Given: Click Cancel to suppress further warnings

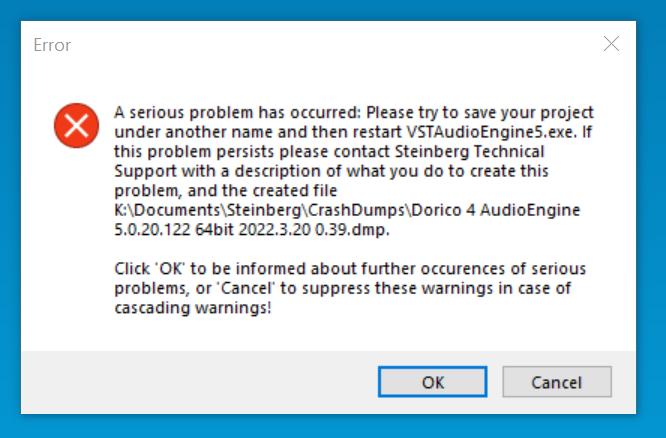Looking at the screenshot, I should pyautogui.click(x=557, y=382).
